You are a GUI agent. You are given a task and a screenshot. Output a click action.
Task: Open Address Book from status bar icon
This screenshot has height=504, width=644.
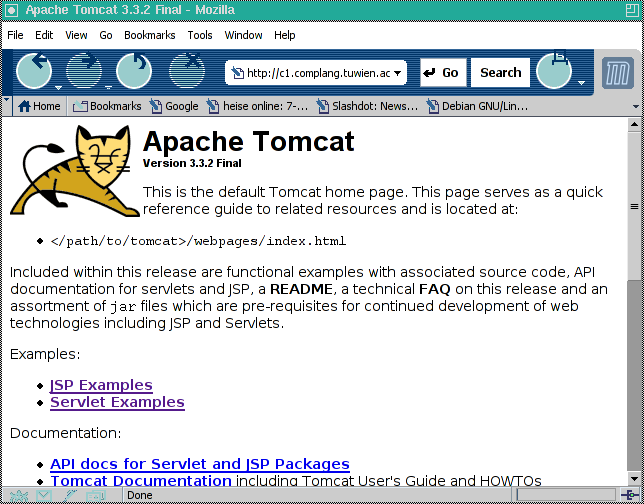click(96, 496)
